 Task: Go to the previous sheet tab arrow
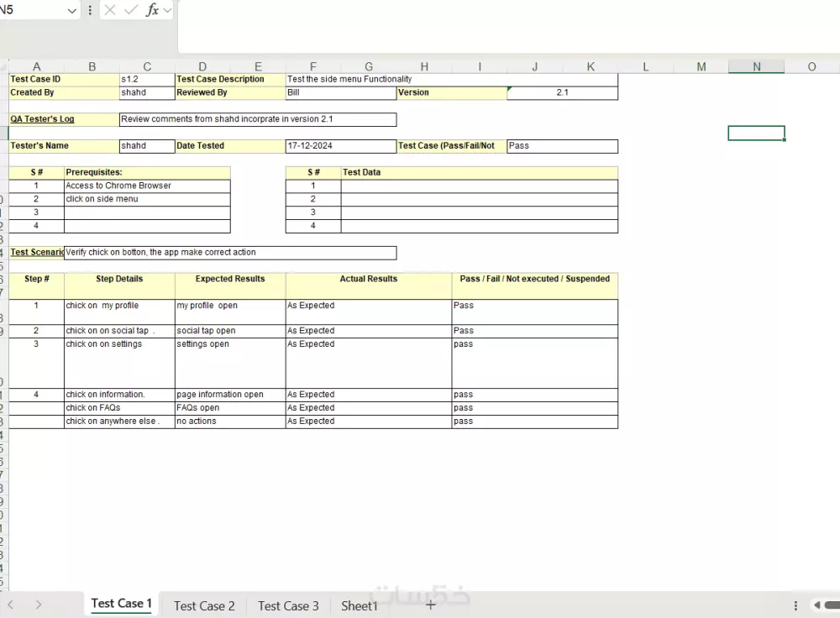(x=10, y=605)
